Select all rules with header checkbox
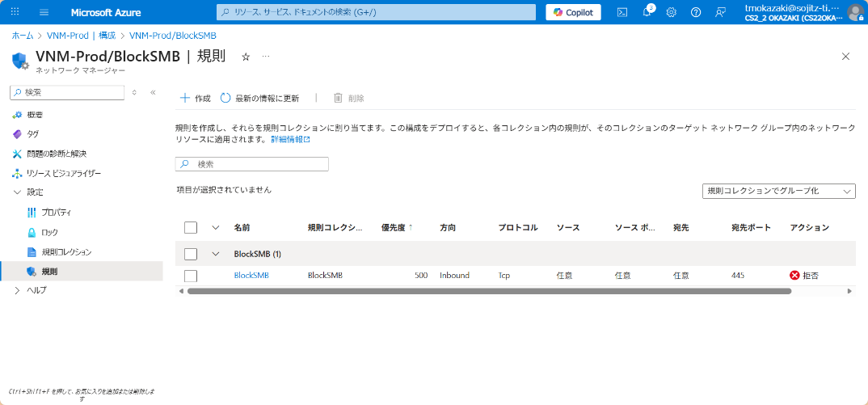The height and width of the screenshot is (405, 868). tap(191, 228)
